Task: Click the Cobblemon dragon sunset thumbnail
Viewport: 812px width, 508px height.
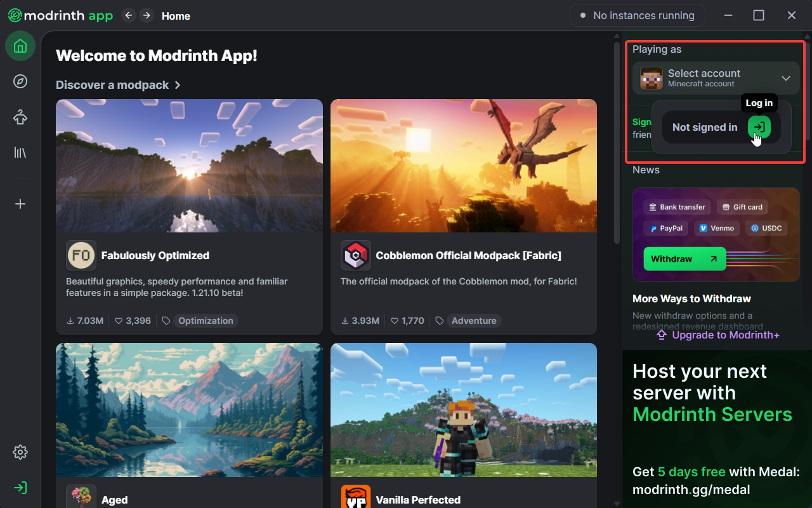Action: click(x=464, y=166)
